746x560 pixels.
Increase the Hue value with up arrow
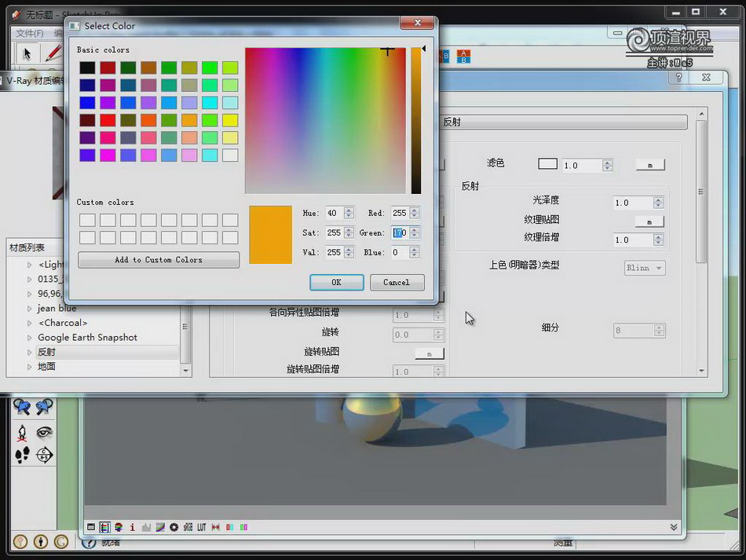tap(349, 210)
